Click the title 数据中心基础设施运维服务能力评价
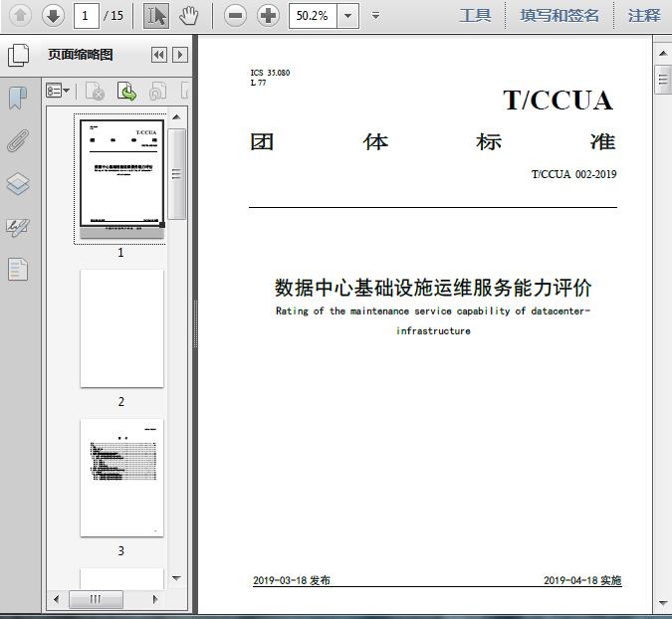This screenshot has height=619, width=672. pos(433,288)
